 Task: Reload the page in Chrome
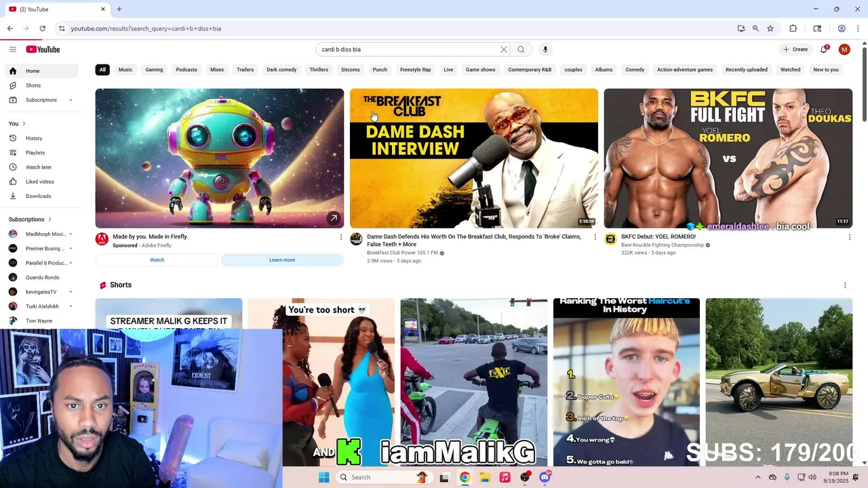42,28
